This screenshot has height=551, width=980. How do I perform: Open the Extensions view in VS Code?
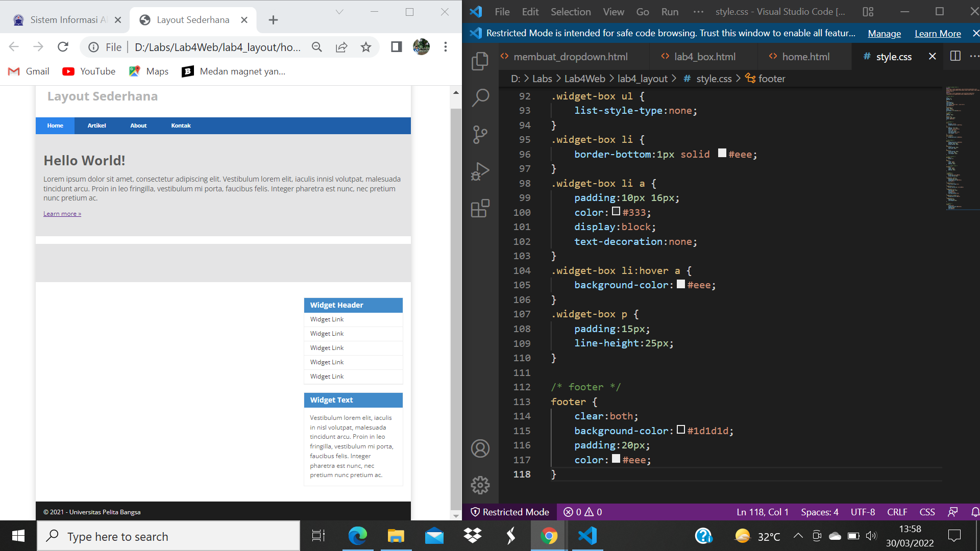(x=480, y=208)
